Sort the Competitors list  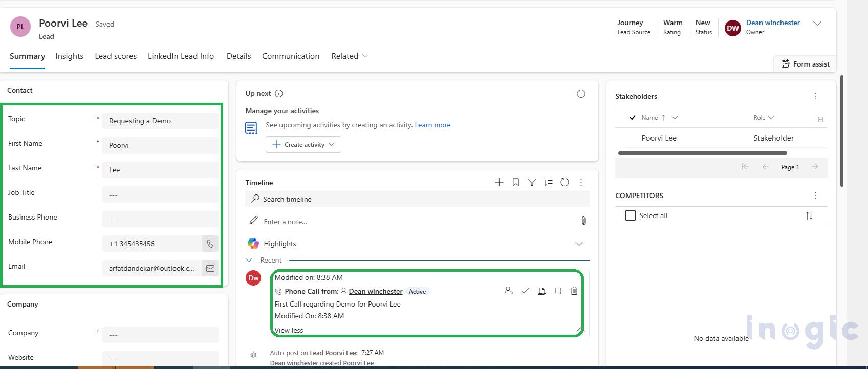809,215
